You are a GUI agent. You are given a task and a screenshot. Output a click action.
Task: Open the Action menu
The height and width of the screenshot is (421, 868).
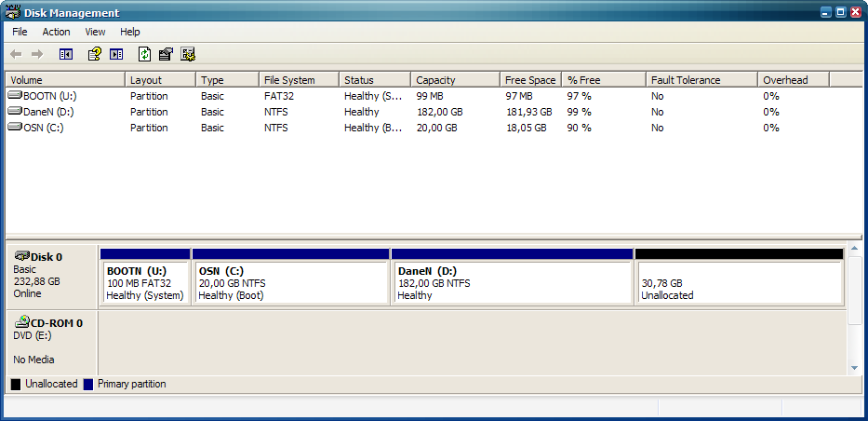[56, 32]
